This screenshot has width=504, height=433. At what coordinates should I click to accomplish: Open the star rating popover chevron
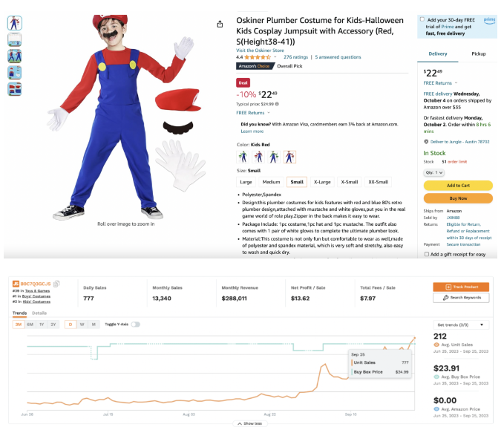275,56
